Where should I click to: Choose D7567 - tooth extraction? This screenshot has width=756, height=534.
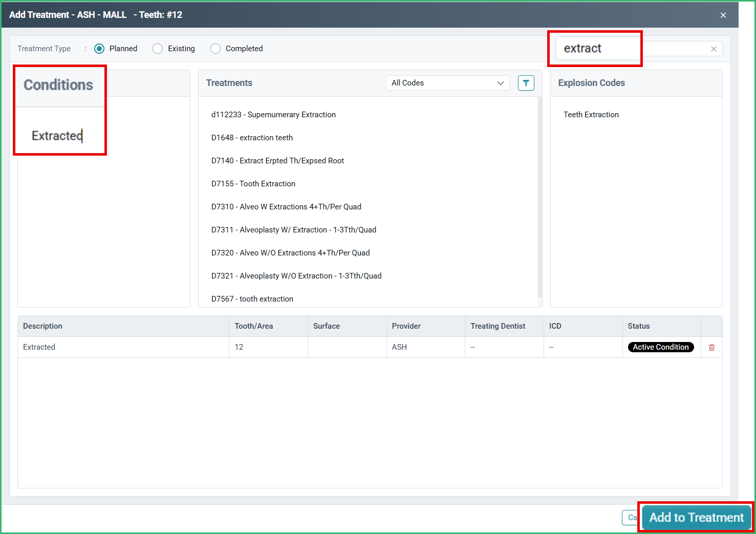pyautogui.click(x=252, y=299)
